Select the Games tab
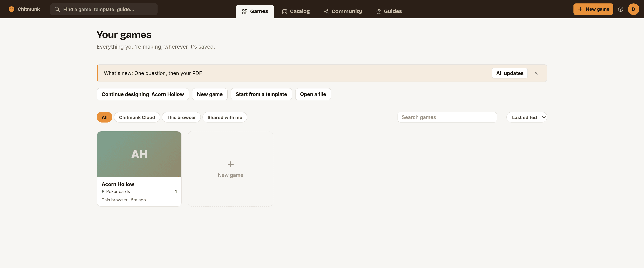644x268 pixels. click(x=255, y=11)
